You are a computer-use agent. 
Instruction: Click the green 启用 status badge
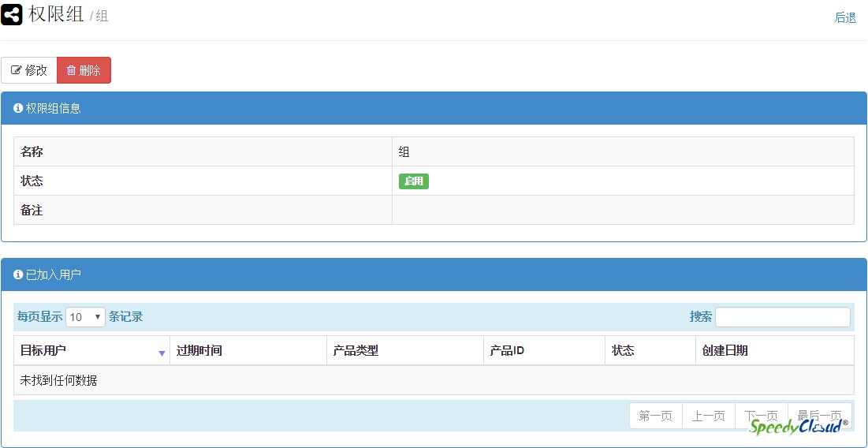pos(414,181)
